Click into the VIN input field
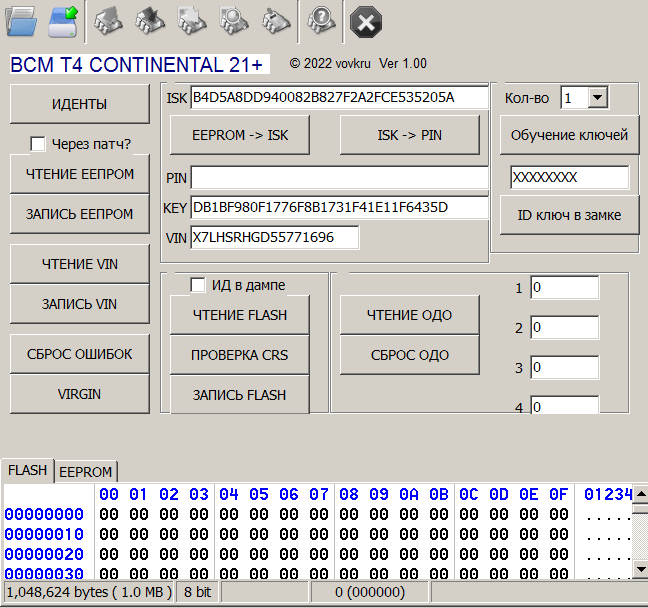 (x=275, y=237)
